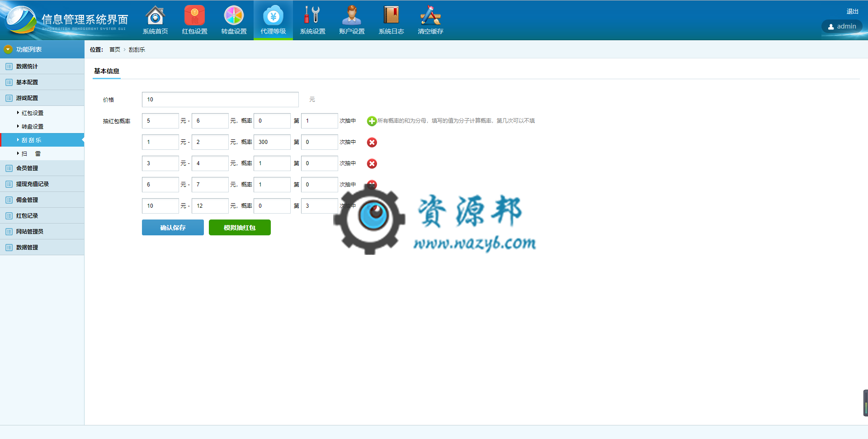The height and width of the screenshot is (439, 868).
Task: Expand 游戏配置 menu section
Action: (42, 98)
